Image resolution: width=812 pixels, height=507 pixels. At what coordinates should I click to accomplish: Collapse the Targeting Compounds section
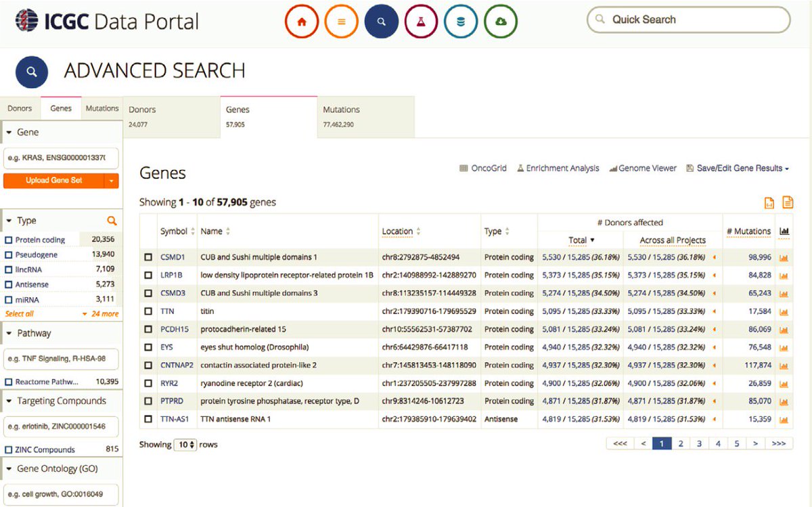click(x=9, y=401)
